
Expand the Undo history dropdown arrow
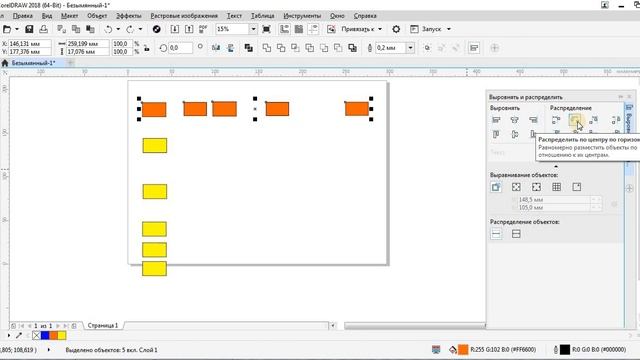click(x=118, y=29)
